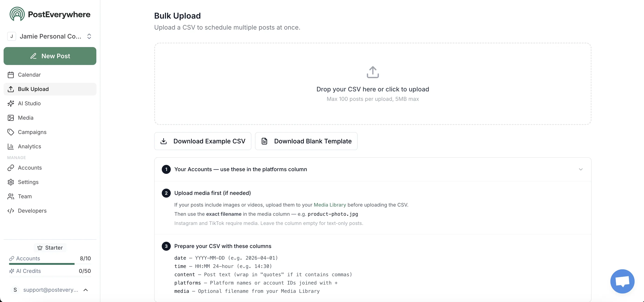Switch workspace using the account selector arrows
Screen dimensions: 644x302
(89, 37)
